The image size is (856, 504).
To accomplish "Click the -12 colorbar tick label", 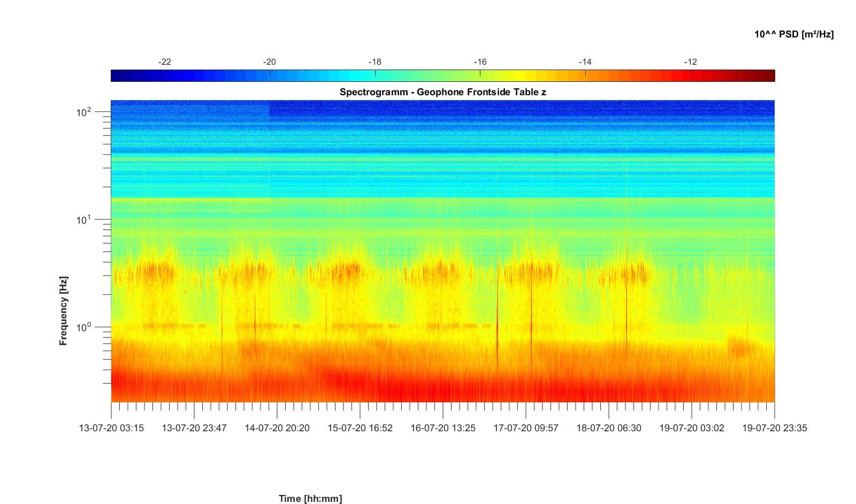I will tap(691, 62).
